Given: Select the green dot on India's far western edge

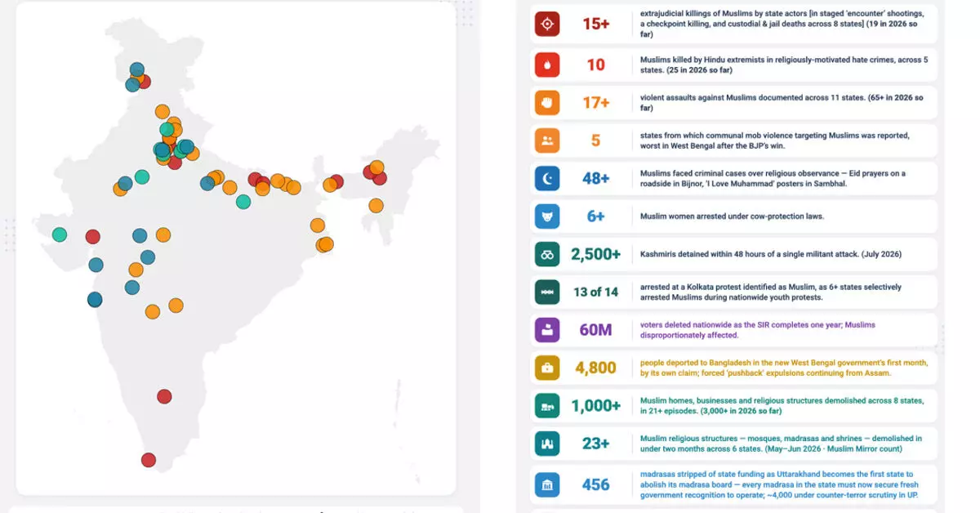Looking at the screenshot, I should click(59, 234).
